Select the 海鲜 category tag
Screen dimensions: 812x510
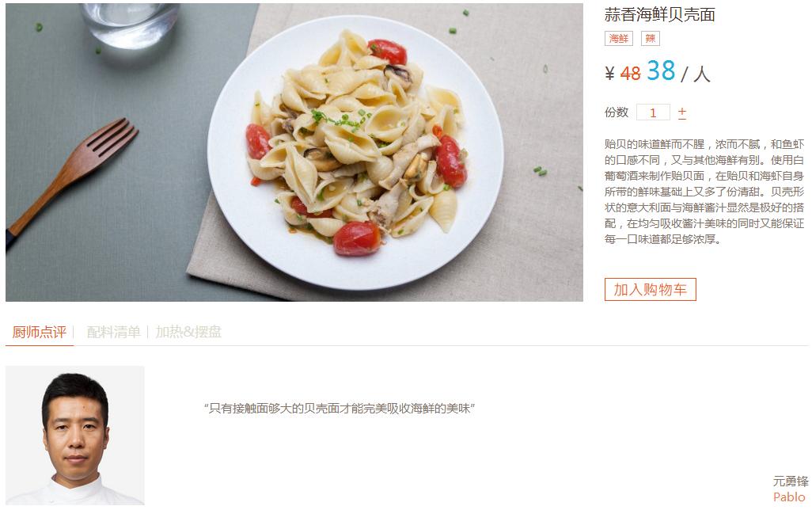point(618,38)
